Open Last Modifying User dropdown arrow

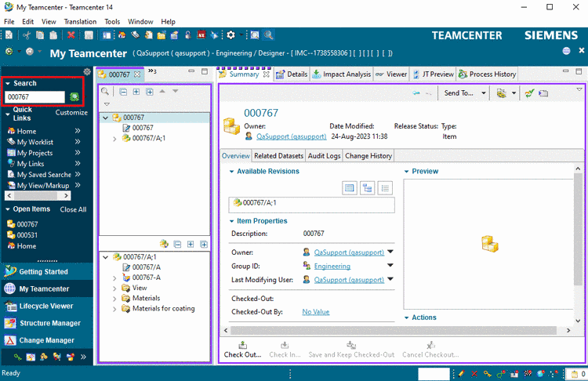390,279
